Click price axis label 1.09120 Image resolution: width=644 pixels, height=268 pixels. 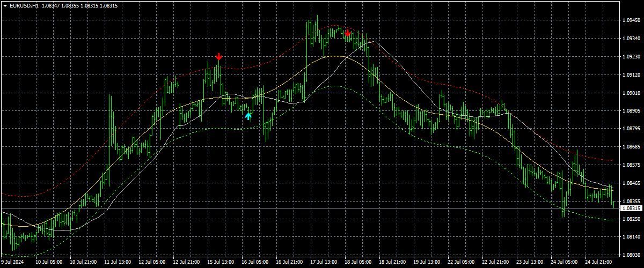(631, 75)
